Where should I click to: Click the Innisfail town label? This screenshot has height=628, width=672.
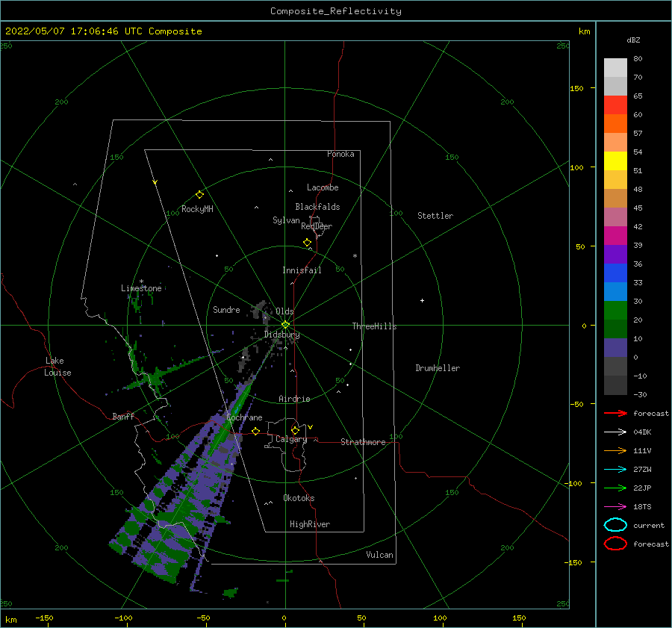coord(302,270)
